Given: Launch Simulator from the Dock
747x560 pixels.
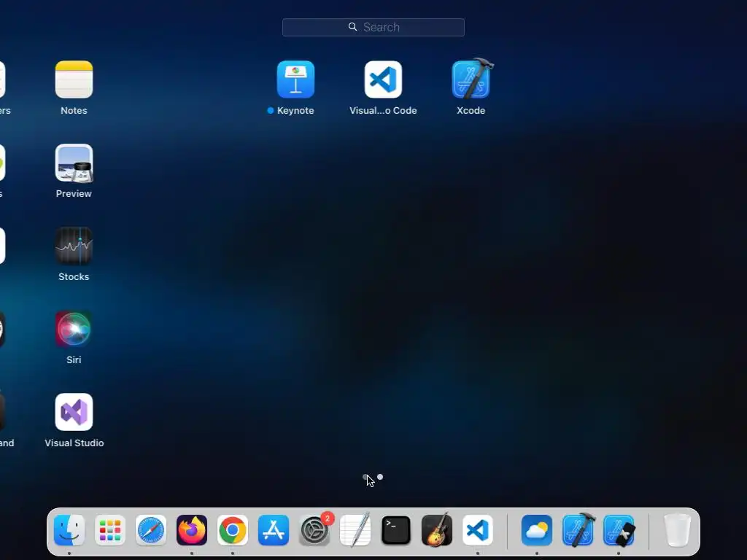Looking at the screenshot, I should coord(619,530).
